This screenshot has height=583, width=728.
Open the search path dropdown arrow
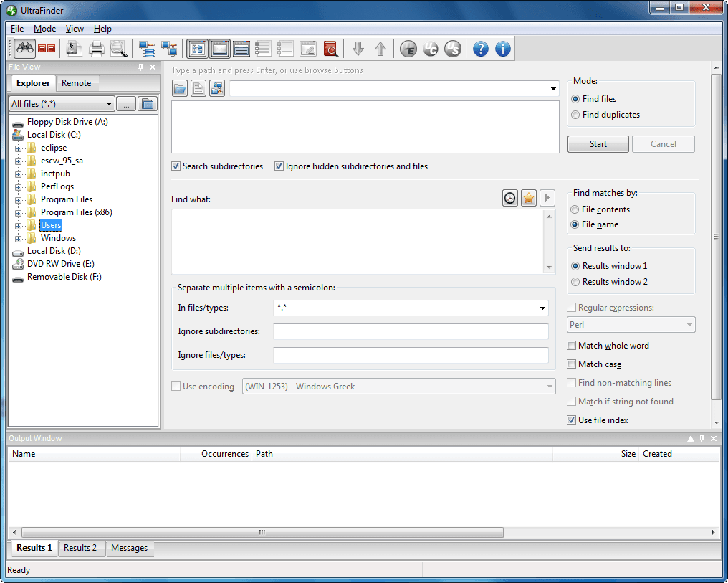[553, 89]
